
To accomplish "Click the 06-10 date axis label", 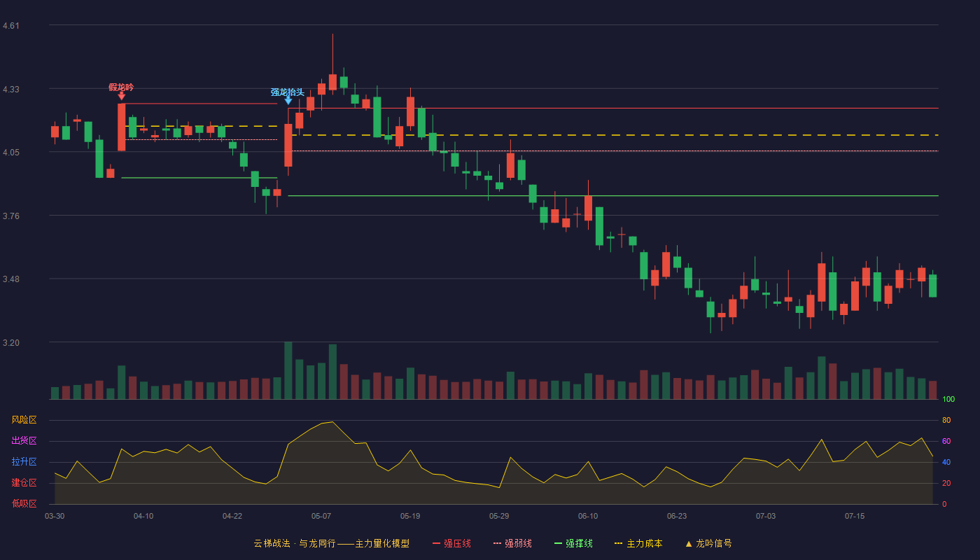I will (588, 516).
